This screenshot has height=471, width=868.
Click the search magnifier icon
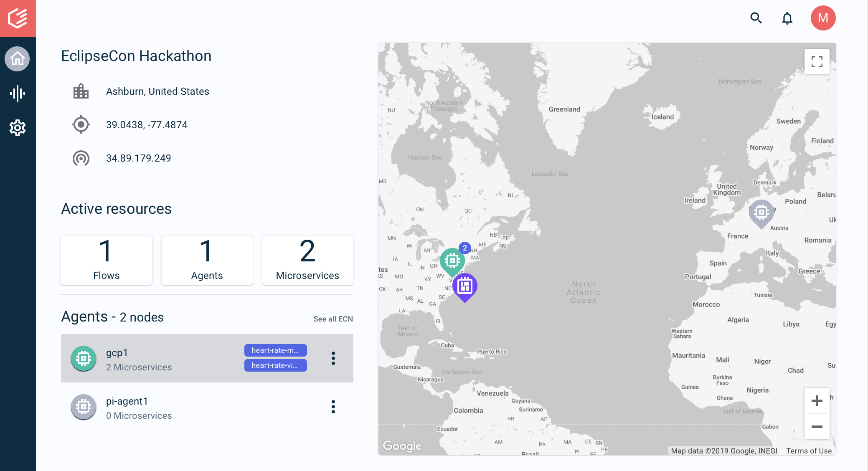[756, 18]
